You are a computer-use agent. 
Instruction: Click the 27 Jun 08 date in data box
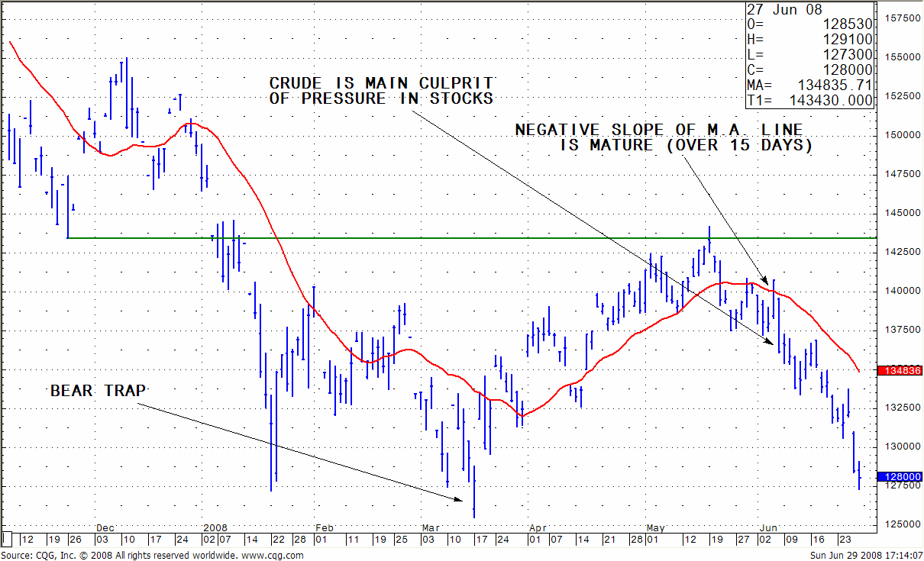click(774, 10)
